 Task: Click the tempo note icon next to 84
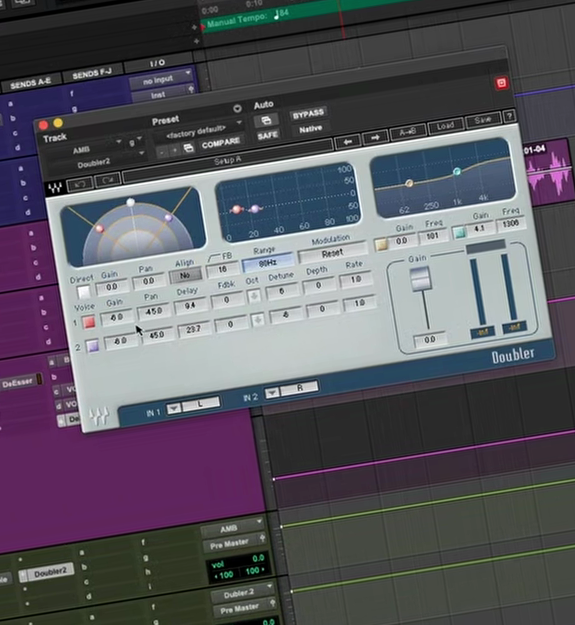click(277, 15)
